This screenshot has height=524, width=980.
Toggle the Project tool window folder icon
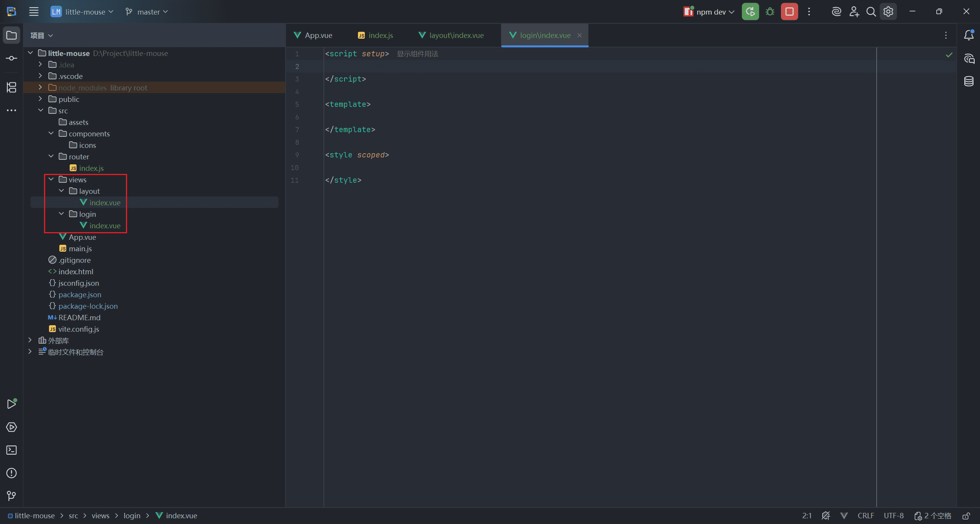click(x=11, y=35)
